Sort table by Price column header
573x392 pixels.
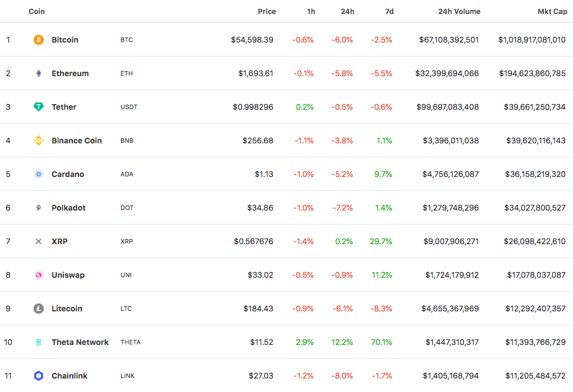pos(267,11)
